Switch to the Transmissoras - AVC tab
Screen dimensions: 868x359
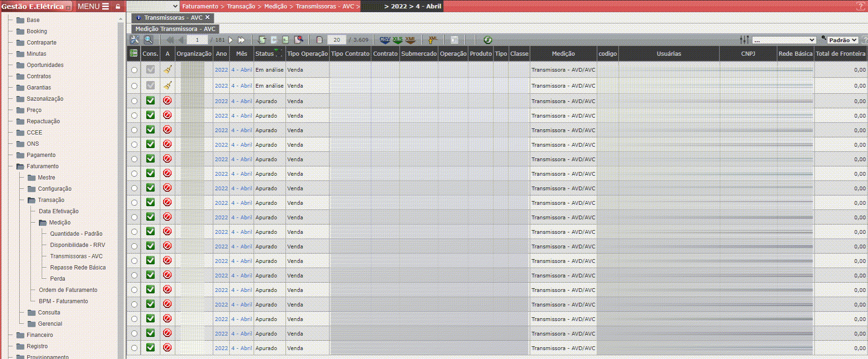pyautogui.click(x=173, y=17)
